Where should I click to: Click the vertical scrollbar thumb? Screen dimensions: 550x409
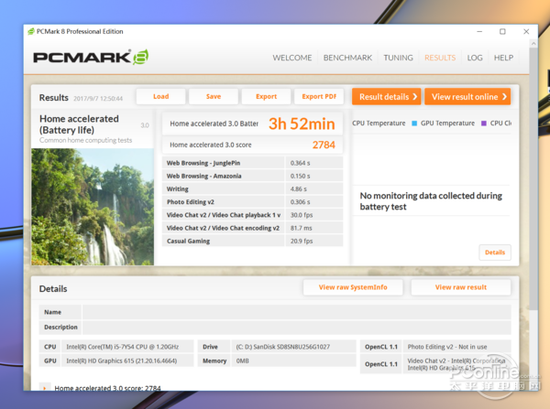click(534, 179)
